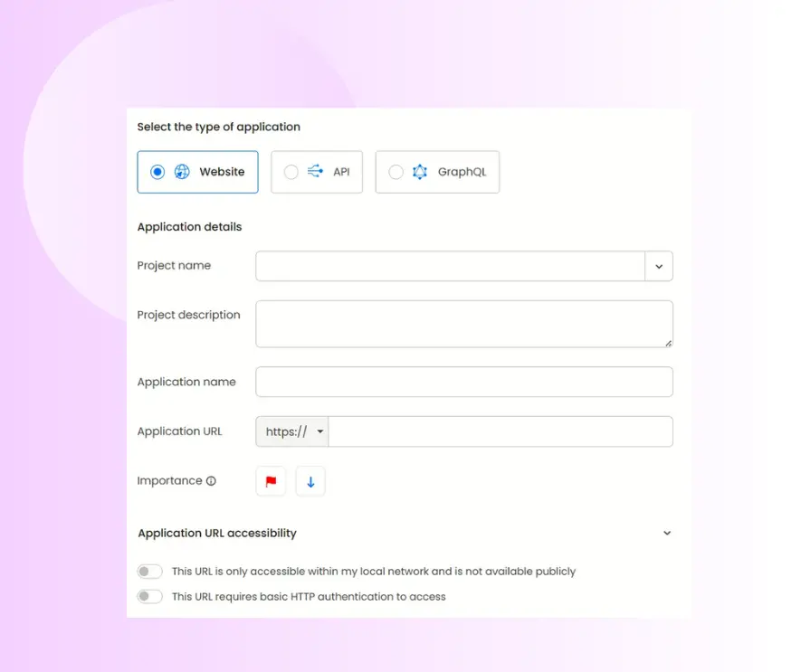Click inside the Application name field
This screenshot has height=672, width=801.
pos(463,382)
